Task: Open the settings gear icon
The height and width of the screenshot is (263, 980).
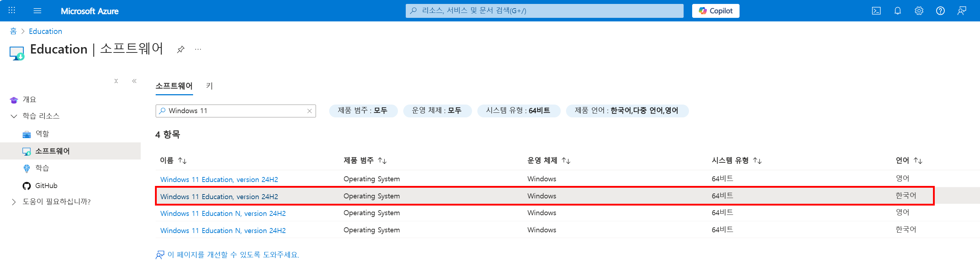Action: pyautogui.click(x=919, y=11)
